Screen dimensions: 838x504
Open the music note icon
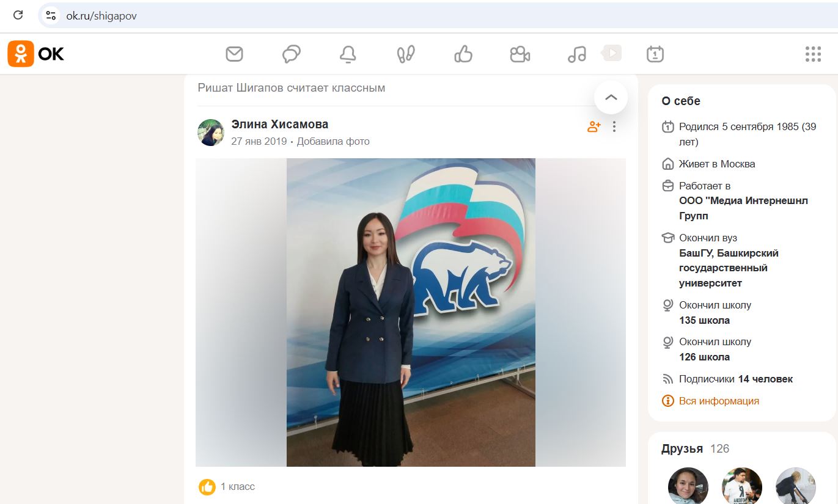click(x=576, y=54)
